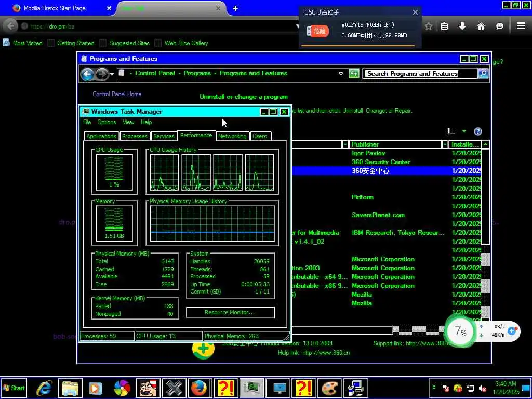Open the Publisher column filter dropdown

tap(445, 144)
